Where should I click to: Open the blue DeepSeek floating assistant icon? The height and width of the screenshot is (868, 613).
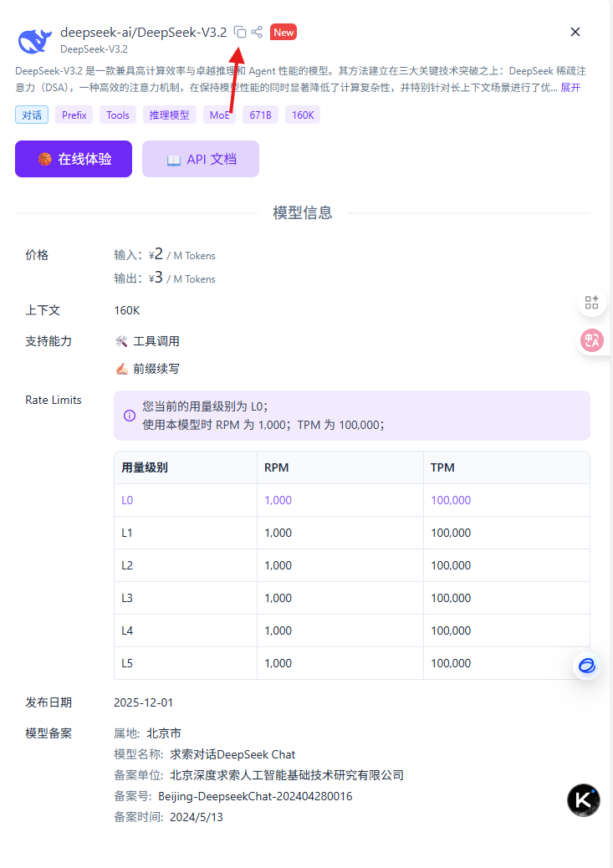pyautogui.click(x=586, y=666)
